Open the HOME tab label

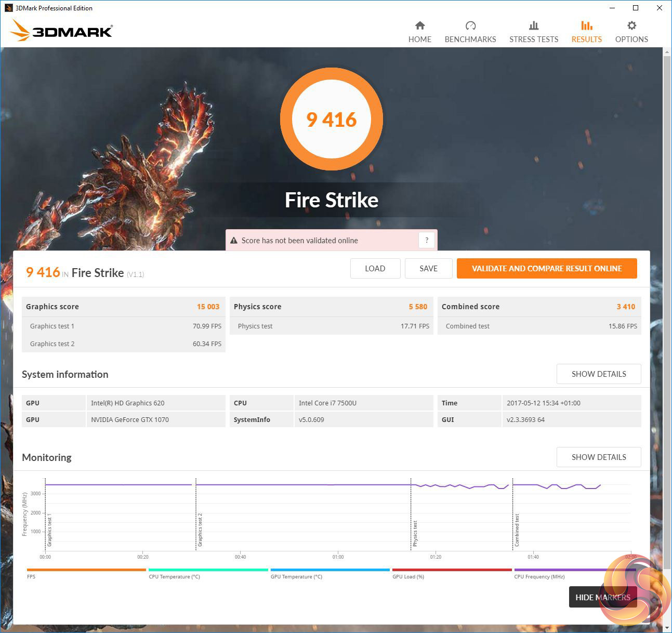point(420,39)
